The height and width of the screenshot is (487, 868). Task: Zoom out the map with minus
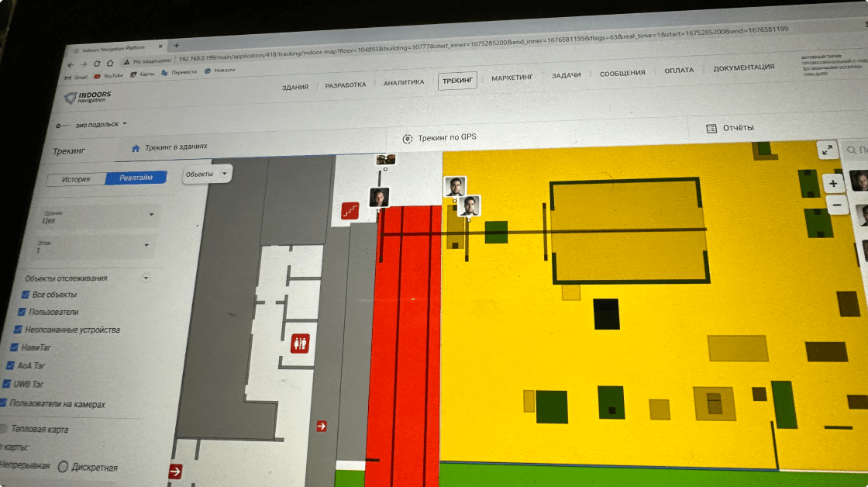837,206
